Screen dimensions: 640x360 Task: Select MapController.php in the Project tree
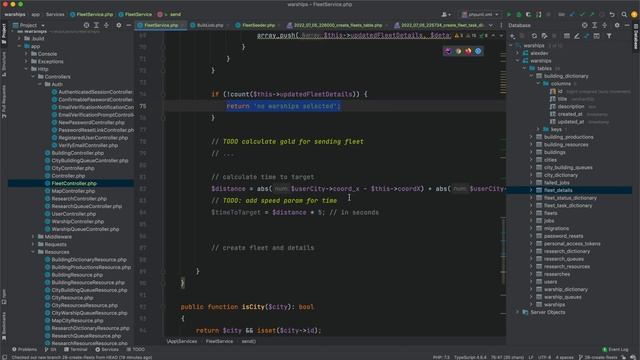coord(70,191)
